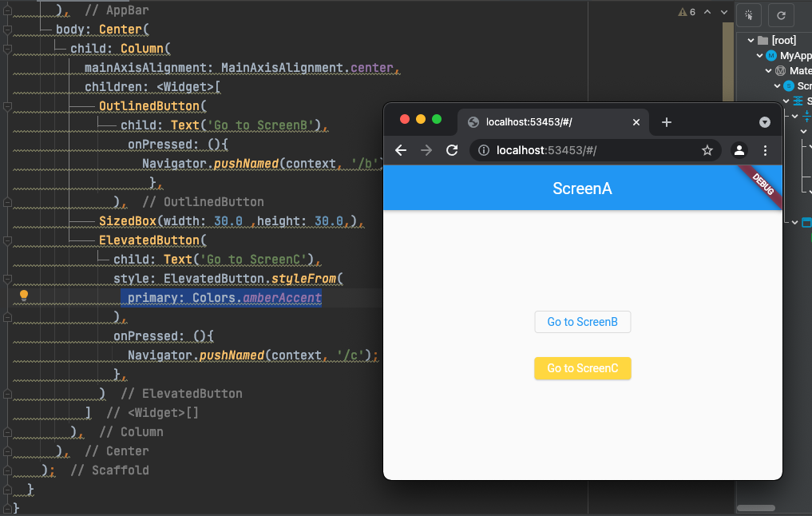Collapse the MaterialApp node in widget tree
Image resolution: width=812 pixels, height=516 pixels.
coord(768,70)
